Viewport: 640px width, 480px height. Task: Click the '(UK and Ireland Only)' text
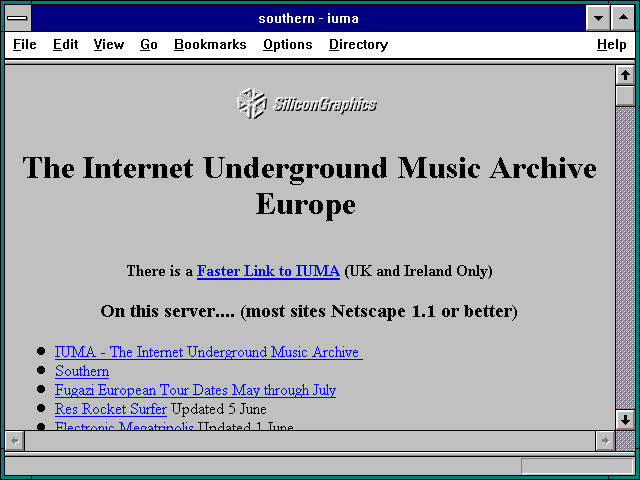tap(418, 271)
